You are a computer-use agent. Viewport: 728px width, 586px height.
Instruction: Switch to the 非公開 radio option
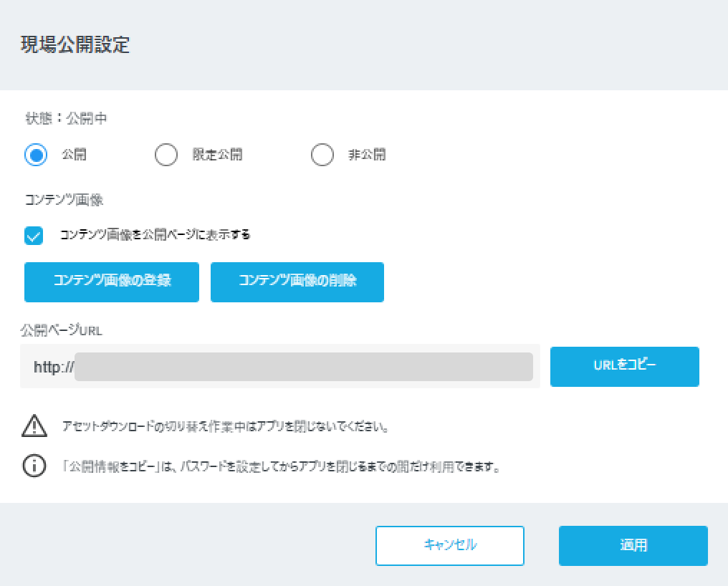pos(322,155)
